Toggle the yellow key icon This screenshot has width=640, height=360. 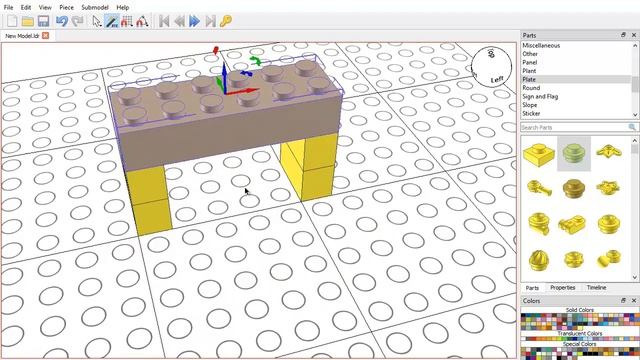[x=226, y=21]
